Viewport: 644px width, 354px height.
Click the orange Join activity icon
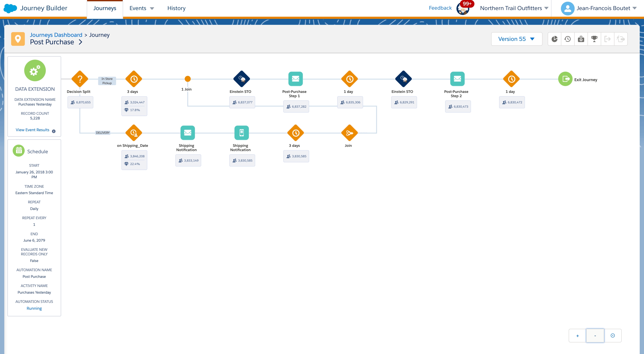pos(349,133)
